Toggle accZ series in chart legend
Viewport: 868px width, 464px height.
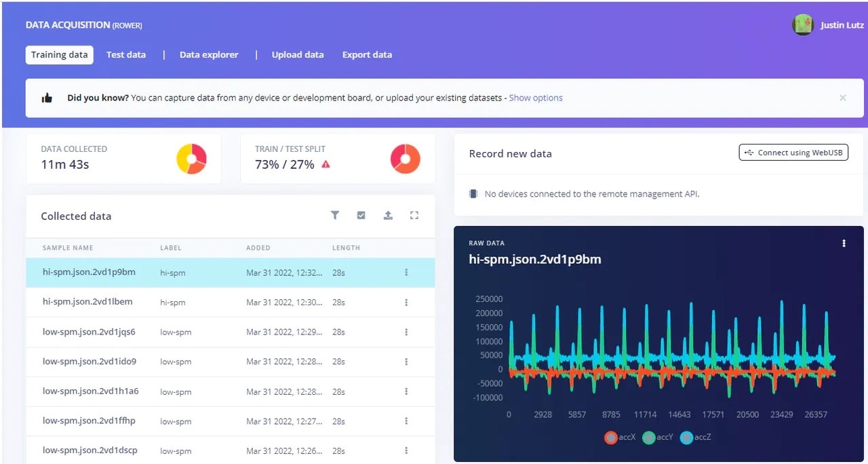695,438
